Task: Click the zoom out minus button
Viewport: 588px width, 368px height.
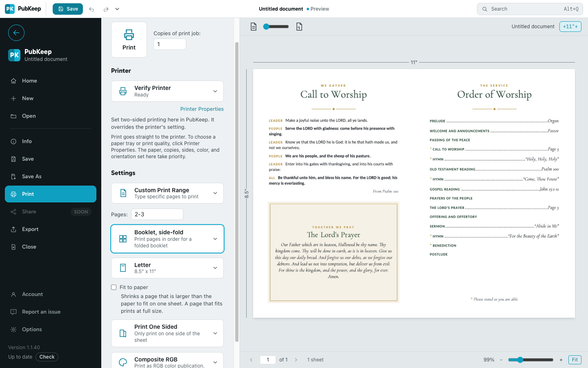Action: (x=501, y=360)
